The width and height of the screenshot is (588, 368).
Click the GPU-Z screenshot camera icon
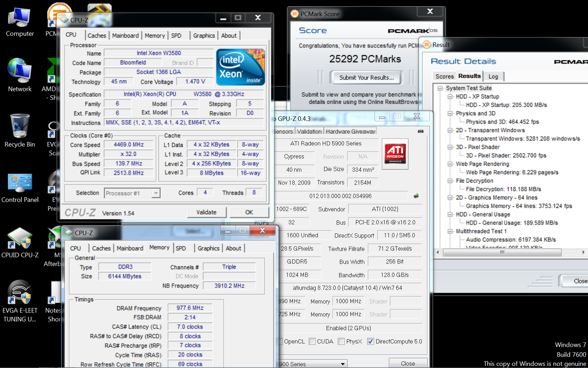pos(421,131)
